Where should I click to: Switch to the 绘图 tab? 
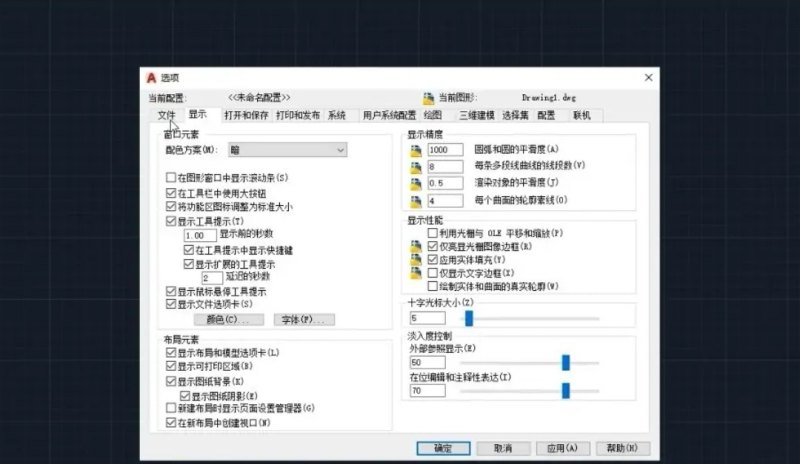[433, 115]
